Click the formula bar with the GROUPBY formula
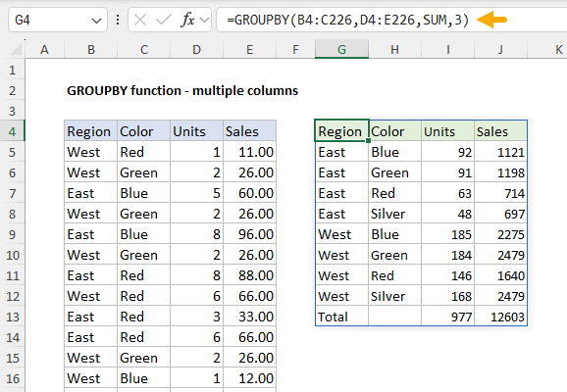 [x=391, y=20]
